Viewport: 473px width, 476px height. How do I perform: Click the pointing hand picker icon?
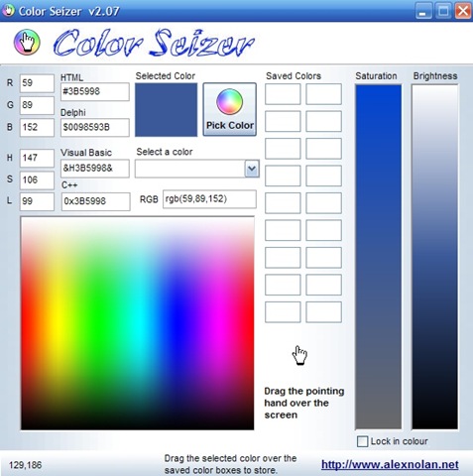(x=299, y=355)
